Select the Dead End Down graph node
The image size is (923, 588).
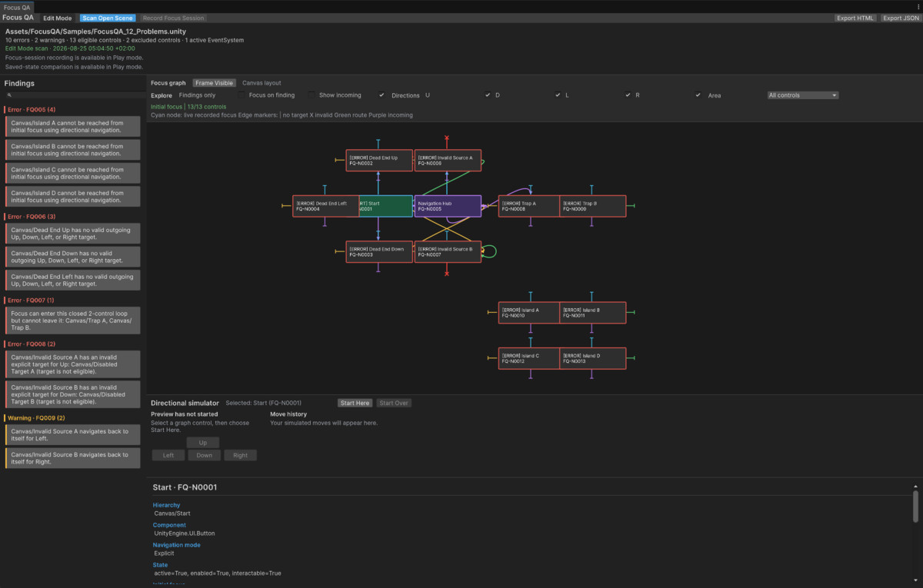[379, 252]
